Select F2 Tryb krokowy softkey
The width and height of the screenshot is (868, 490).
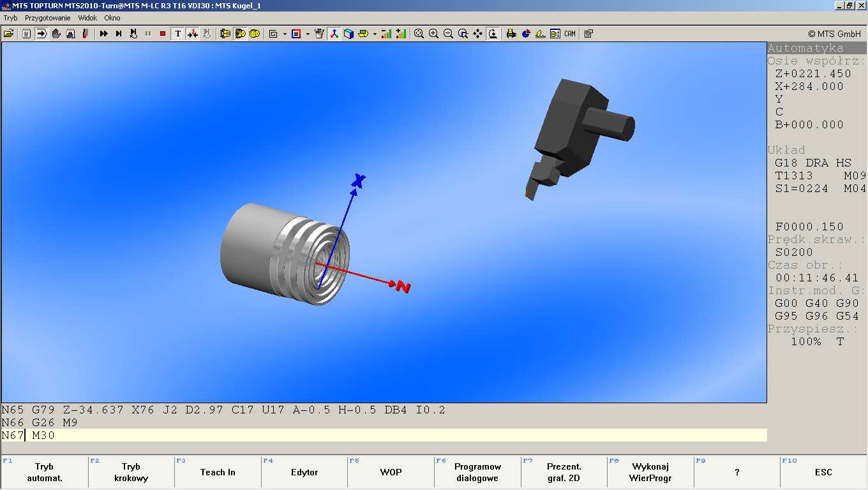131,472
